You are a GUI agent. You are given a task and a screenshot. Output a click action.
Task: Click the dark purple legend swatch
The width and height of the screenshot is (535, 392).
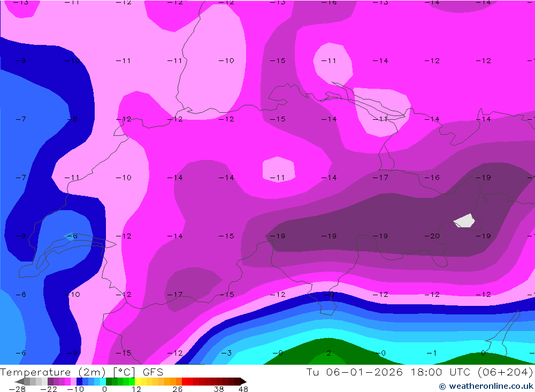[50, 381]
